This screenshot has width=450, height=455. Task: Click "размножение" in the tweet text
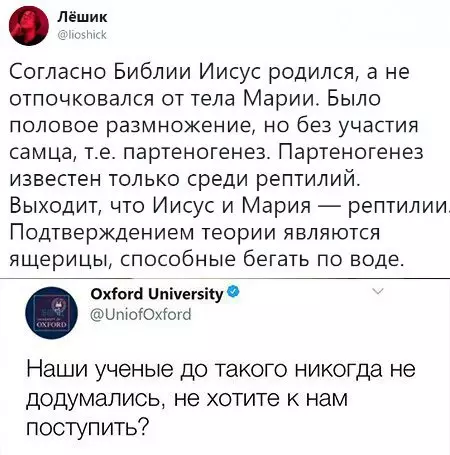[180, 126]
